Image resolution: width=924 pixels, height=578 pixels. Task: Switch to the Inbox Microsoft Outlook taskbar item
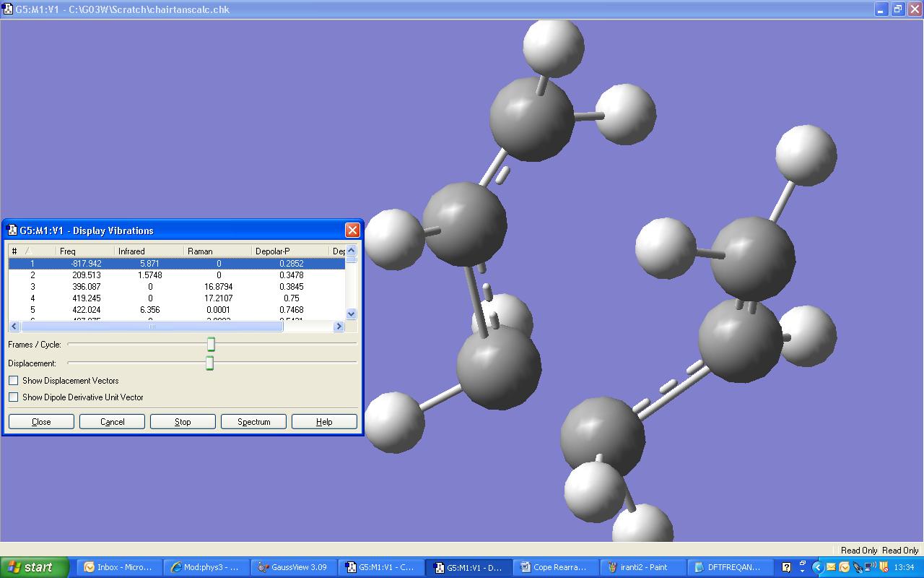click(x=117, y=567)
